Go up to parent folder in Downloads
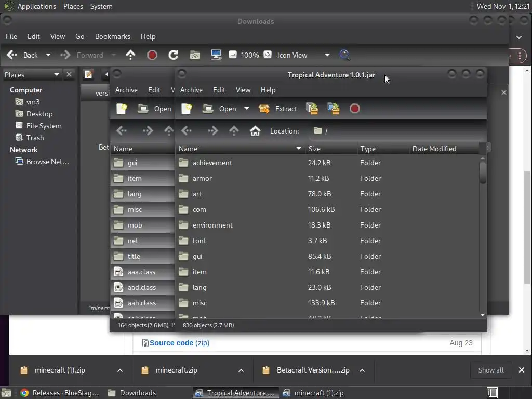Screen dimensions: 532x399 130,55
